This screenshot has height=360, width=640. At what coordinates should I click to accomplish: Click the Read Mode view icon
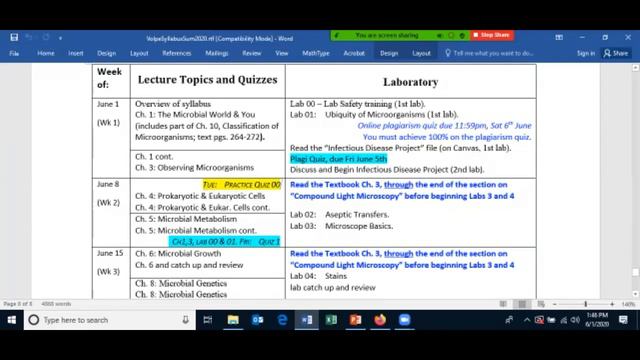tap(503, 304)
